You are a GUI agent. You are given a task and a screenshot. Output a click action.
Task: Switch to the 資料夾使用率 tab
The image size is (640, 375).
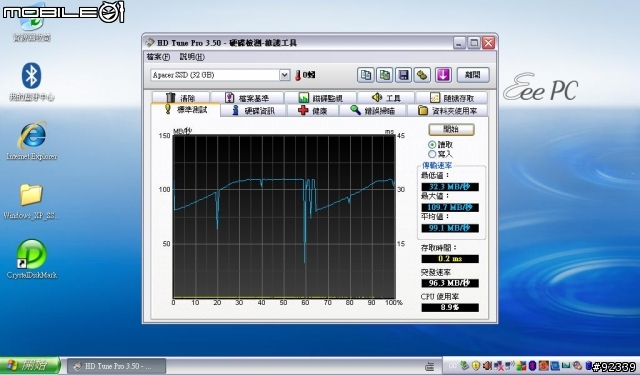[x=448, y=111]
